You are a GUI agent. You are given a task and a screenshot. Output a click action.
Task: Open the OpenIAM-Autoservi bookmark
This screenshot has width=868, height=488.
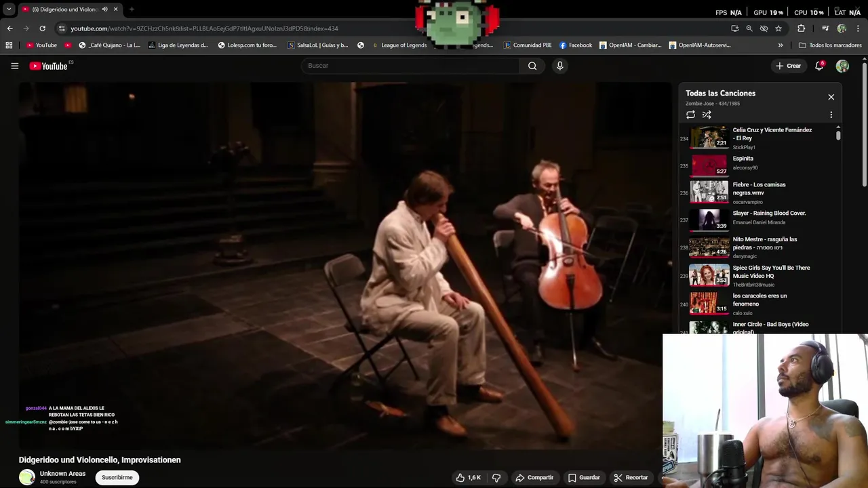click(700, 45)
